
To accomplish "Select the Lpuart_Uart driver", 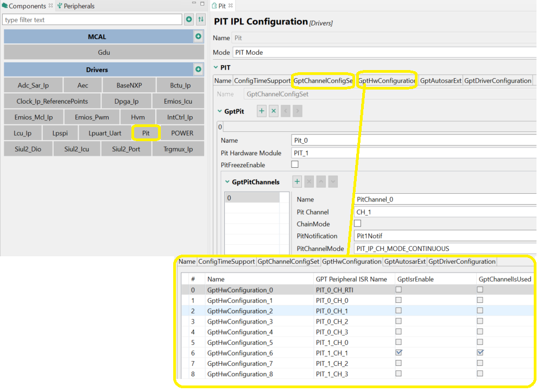I will coord(105,133).
